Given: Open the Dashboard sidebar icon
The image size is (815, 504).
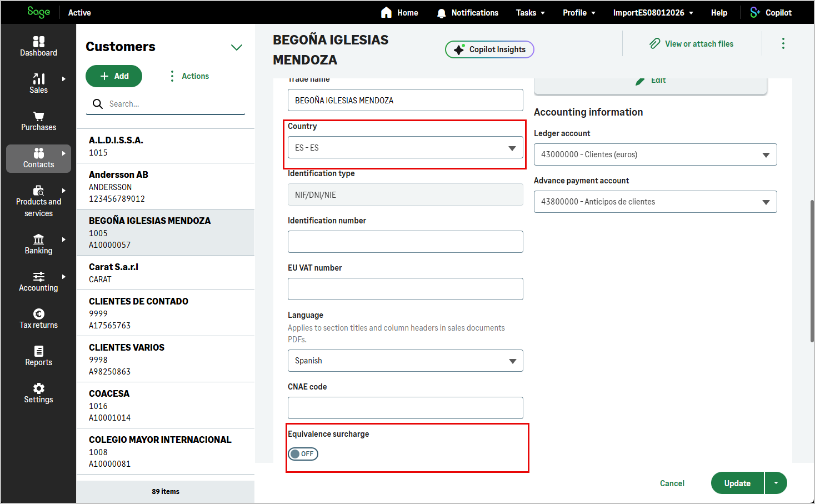Looking at the screenshot, I should click(x=39, y=42).
